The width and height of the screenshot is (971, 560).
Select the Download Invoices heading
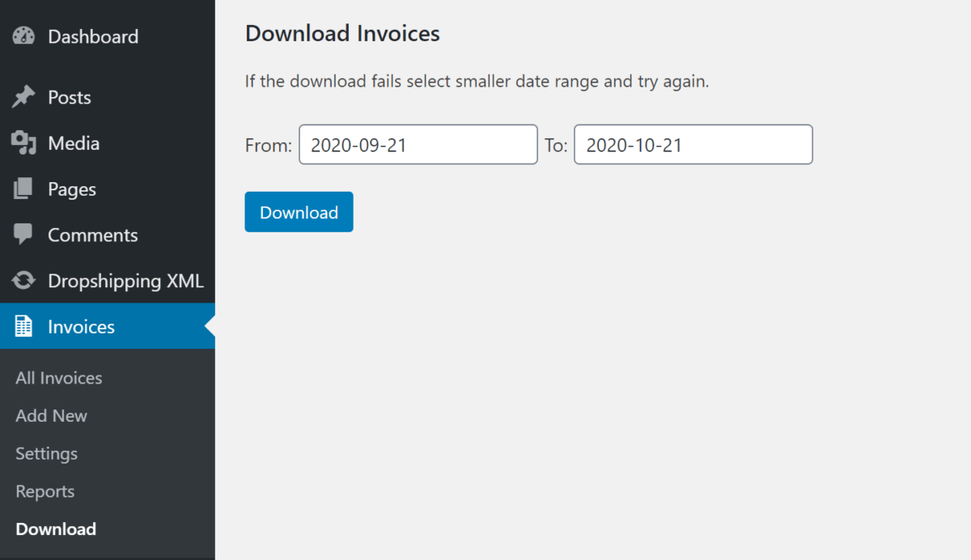click(x=341, y=33)
